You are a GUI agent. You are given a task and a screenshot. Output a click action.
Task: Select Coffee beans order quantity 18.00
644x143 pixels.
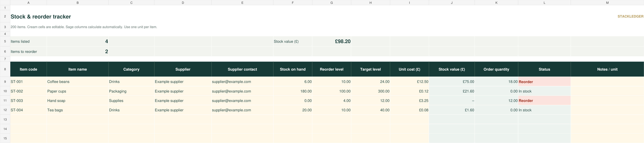pos(496,82)
